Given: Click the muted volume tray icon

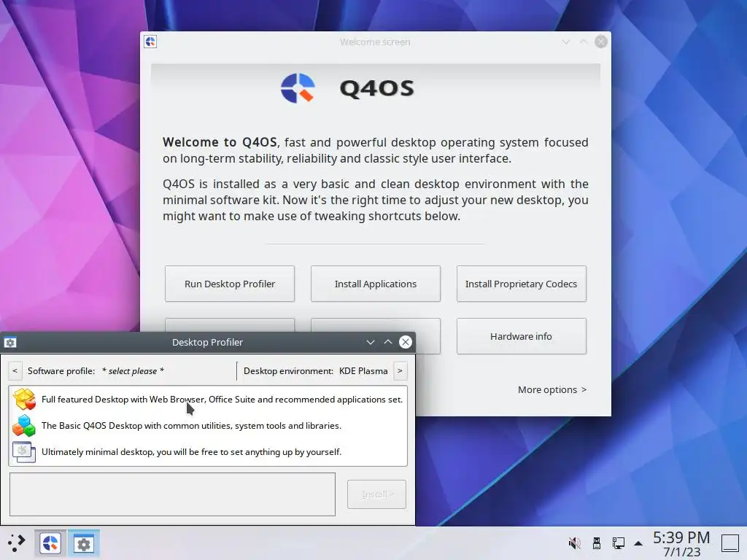Looking at the screenshot, I should [575, 543].
